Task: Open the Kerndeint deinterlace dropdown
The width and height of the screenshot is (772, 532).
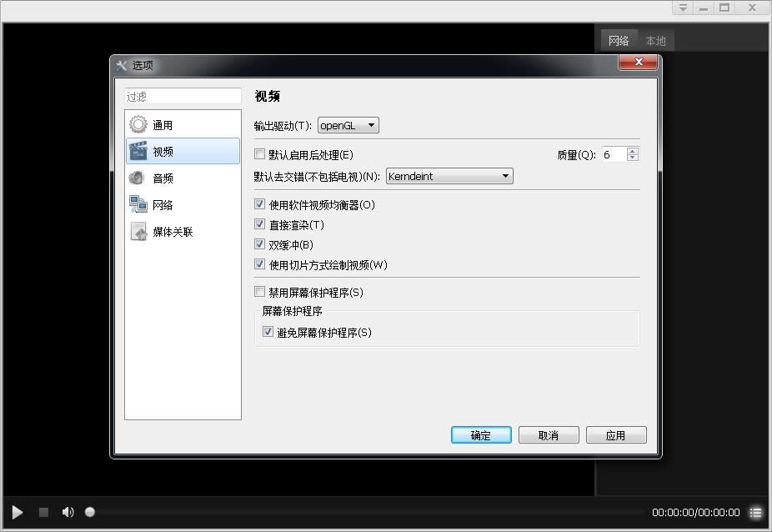Action: pos(449,176)
